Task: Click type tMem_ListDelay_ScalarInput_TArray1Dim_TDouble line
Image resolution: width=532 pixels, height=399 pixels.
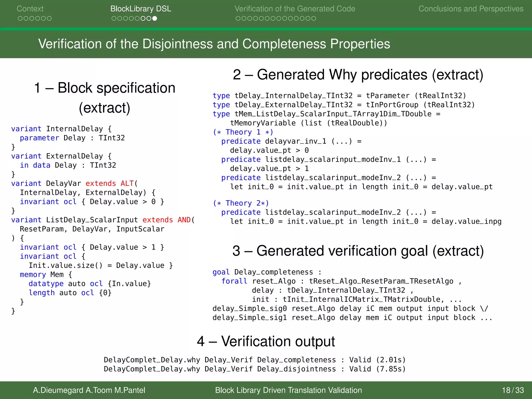Action: click(x=326, y=114)
